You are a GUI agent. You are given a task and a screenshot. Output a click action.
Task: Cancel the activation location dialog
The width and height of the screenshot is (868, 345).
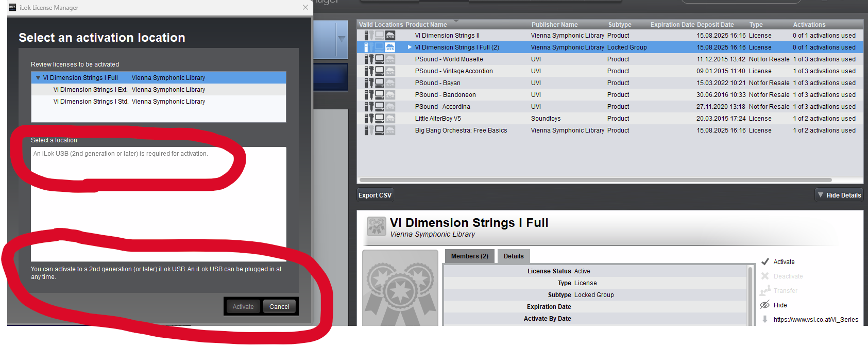pyautogui.click(x=279, y=306)
